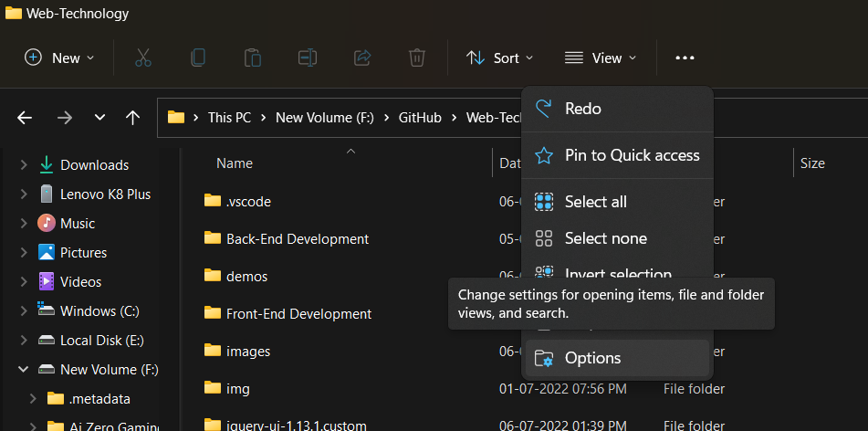This screenshot has height=431, width=868.
Task: Click the Paste clipboard icon
Action: click(253, 58)
